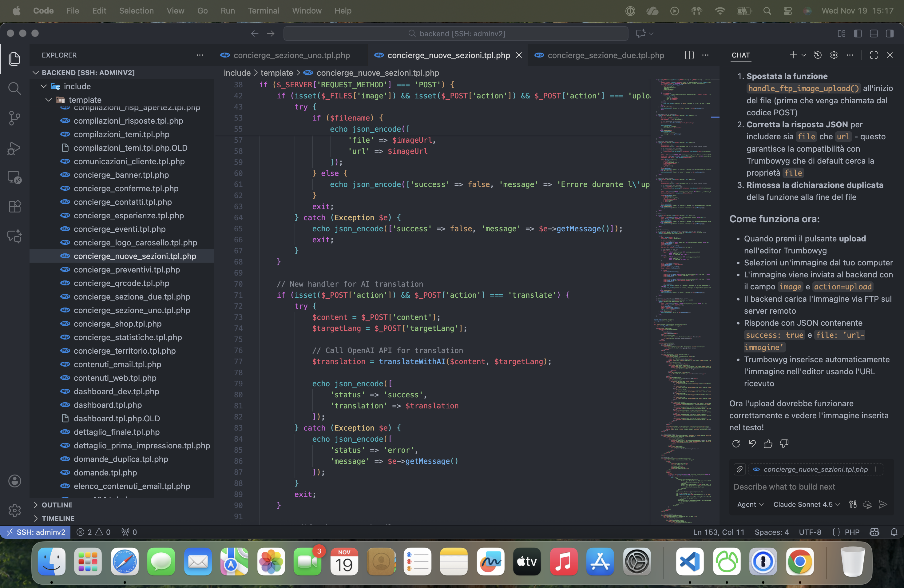
Task: Expand the OUTLINE section
Action: (x=57, y=505)
